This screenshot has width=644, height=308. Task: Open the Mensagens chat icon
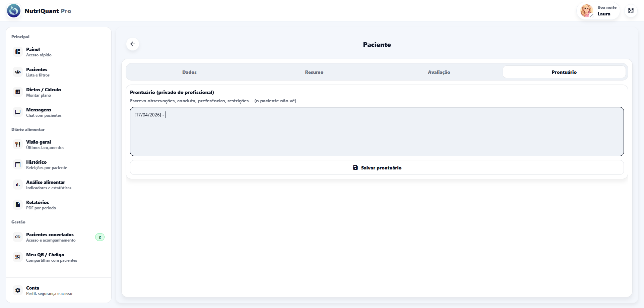pyautogui.click(x=18, y=112)
